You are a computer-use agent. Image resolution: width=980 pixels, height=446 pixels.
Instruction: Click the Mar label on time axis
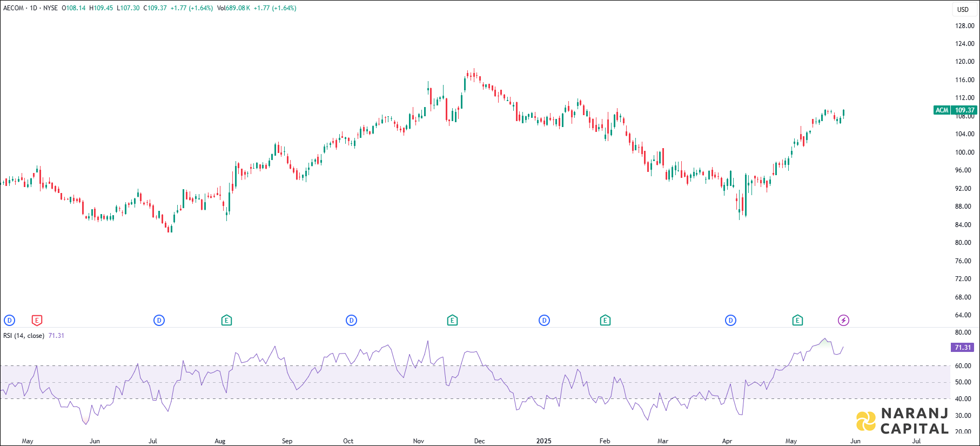(663, 441)
